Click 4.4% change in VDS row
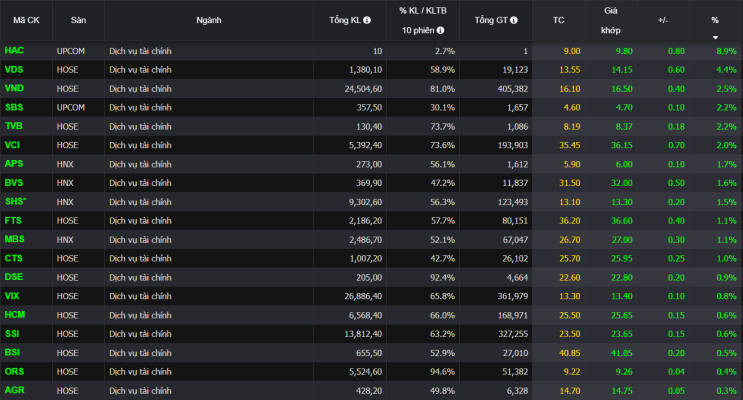This screenshot has width=743, height=400. [x=726, y=70]
